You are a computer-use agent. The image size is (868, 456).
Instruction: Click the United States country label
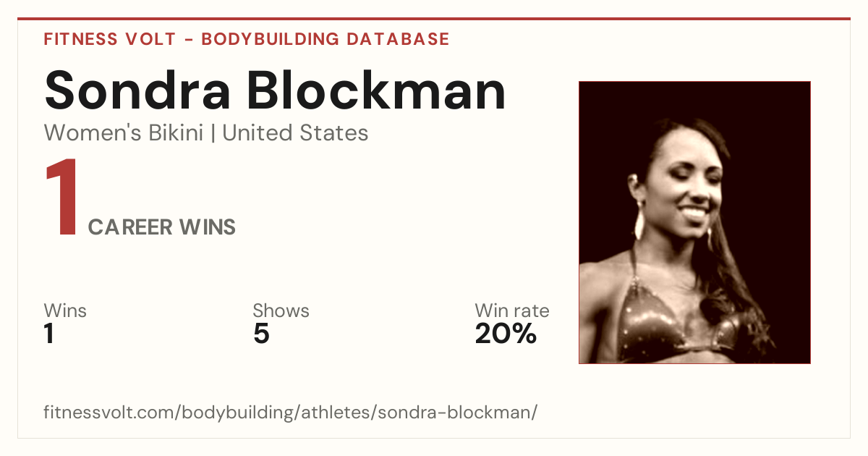pos(295,133)
